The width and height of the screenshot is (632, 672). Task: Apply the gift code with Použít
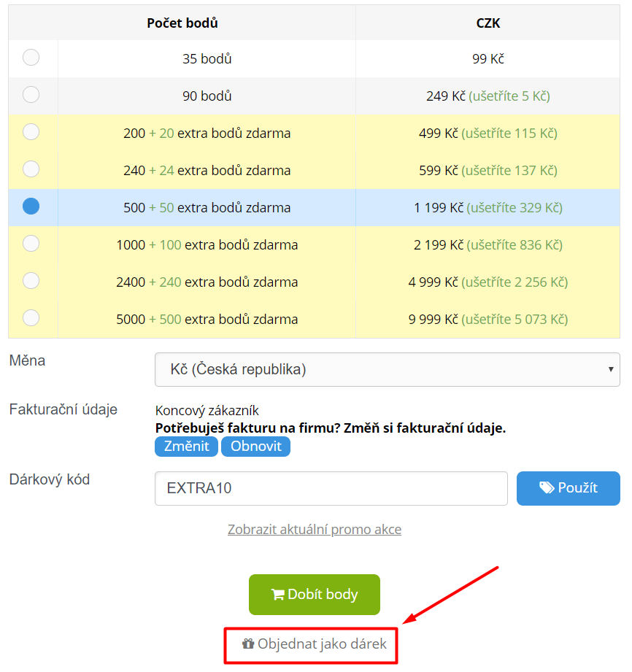click(x=568, y=489)
